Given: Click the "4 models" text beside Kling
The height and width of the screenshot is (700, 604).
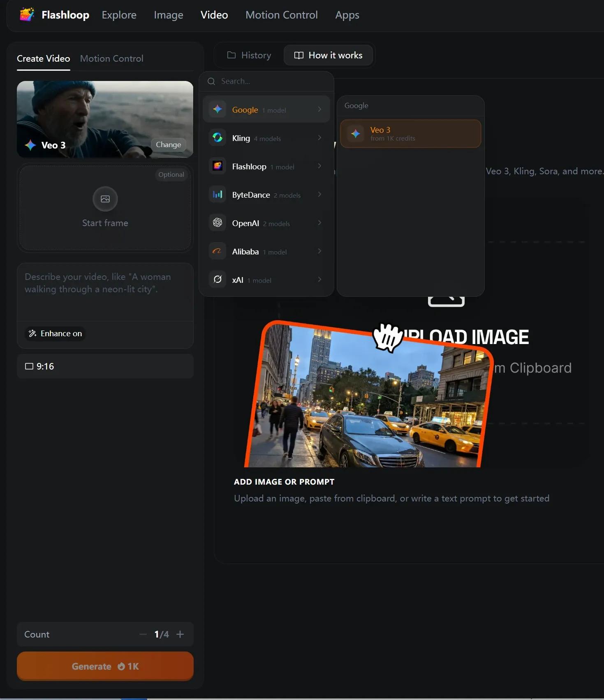Looking at the screenshot, I should click(x=267, y=139).
